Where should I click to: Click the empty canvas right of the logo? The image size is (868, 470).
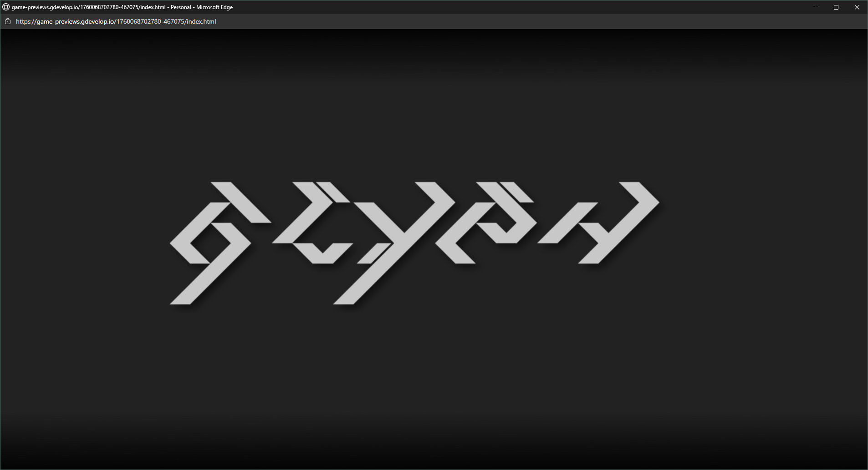coord(765,241)
